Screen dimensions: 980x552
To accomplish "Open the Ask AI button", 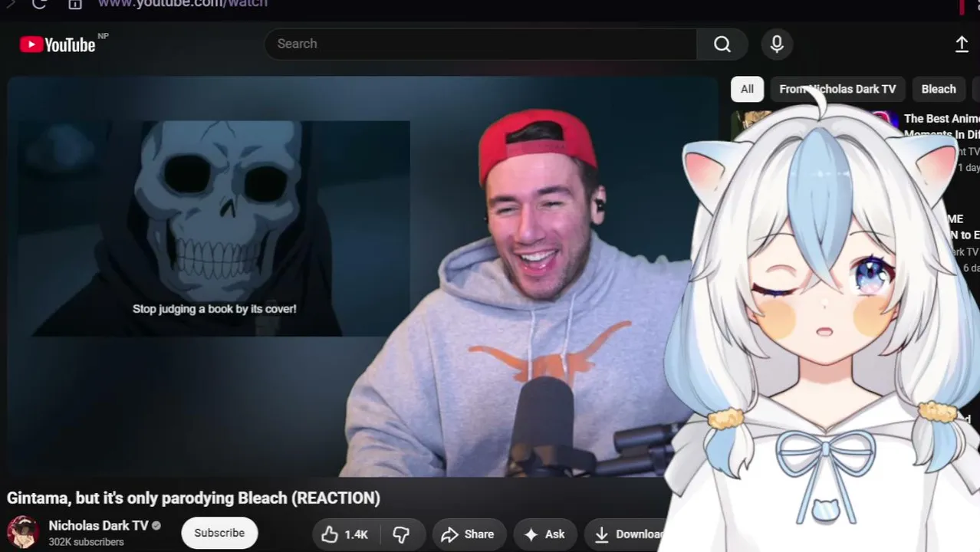I will 544,534.
